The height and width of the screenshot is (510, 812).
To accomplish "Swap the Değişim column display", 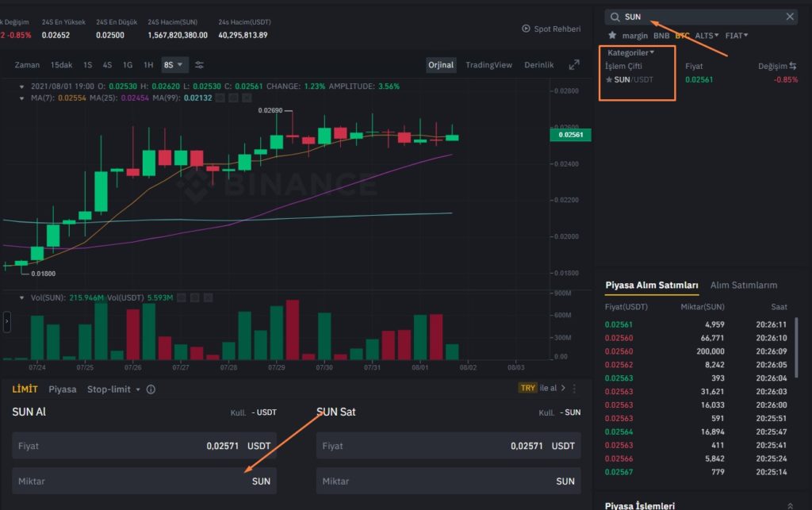I will coord(793,66).
